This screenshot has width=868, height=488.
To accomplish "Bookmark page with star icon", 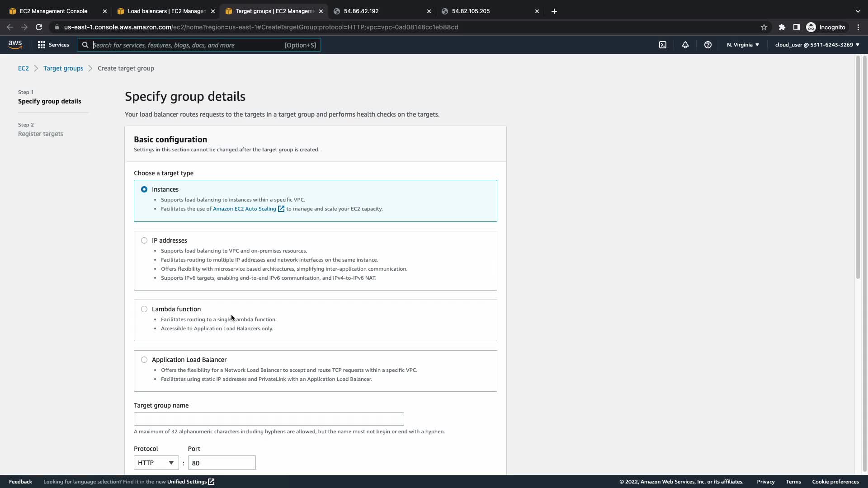I will point(764,27).
